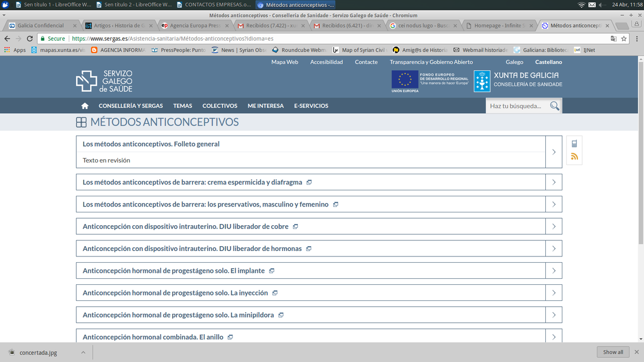Switch to the Galicia Confidencial tab
The image size is (644, 362).
[41, 25]
